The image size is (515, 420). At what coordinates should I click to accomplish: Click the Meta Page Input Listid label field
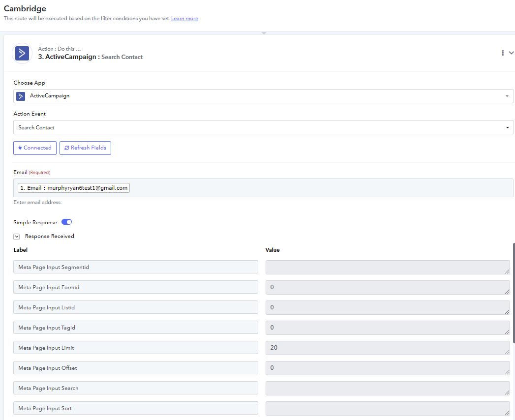(136, 307)
